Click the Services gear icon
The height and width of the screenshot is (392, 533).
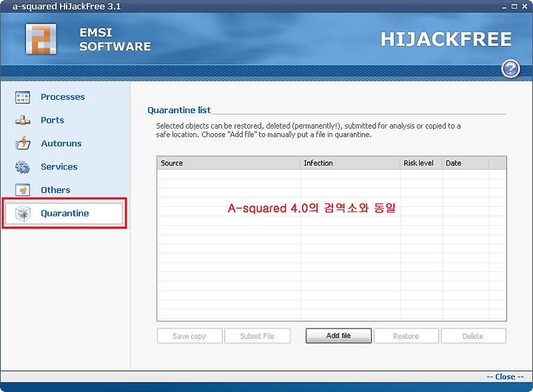click(x=22, y=167)
